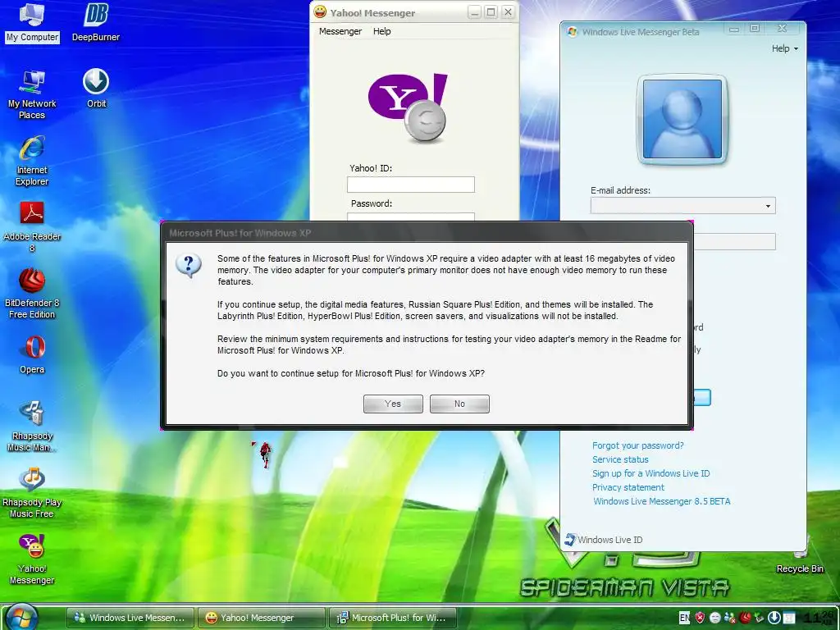Switch to Microsoft Plus! taskbar button
The image size is (840, 630).
[392, 618]
